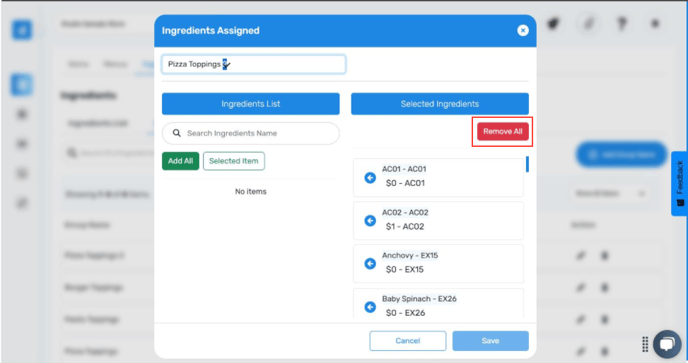Click the grip dots beside chat bubble
The width and height of the screenshot is (688, 363).
(645, 344)
